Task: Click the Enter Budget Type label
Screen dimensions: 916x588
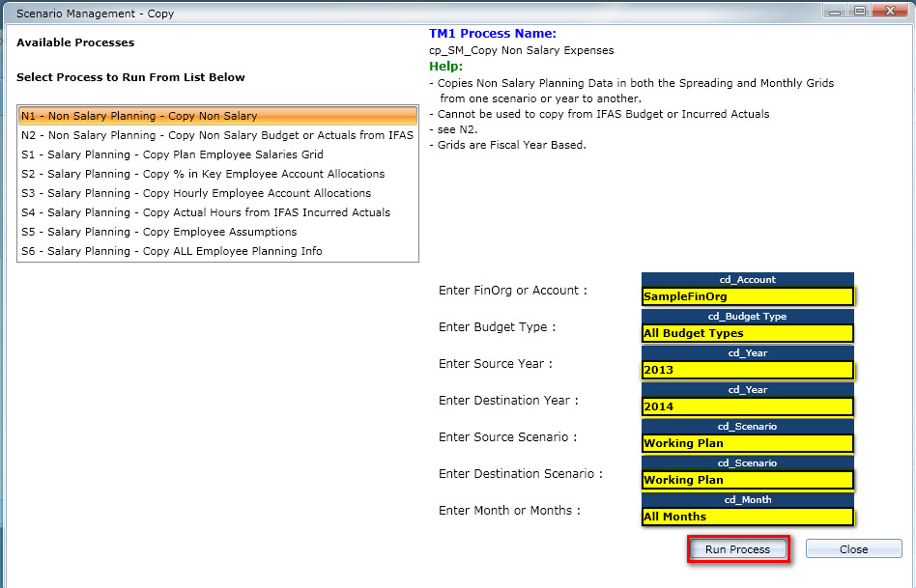Action: coord(498,327)
